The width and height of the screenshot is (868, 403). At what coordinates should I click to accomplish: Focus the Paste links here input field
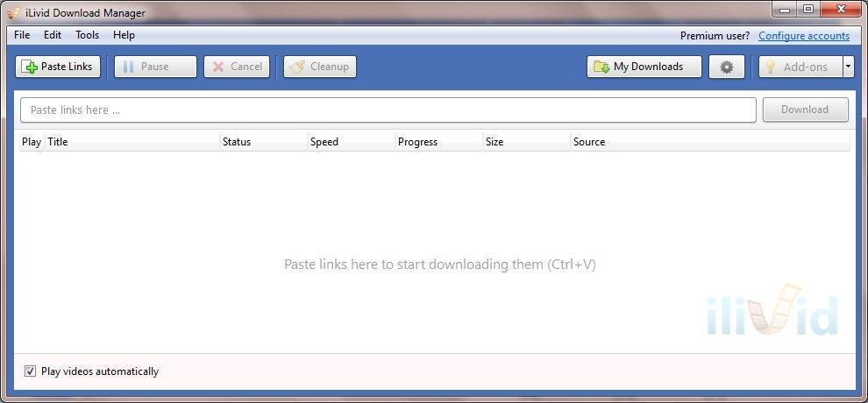coord(388,110)
